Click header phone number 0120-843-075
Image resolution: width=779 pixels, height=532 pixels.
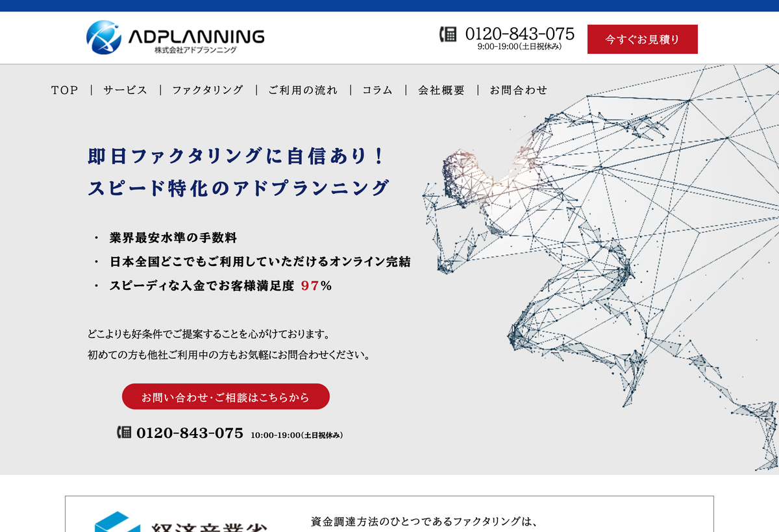[x=520, y=34]
